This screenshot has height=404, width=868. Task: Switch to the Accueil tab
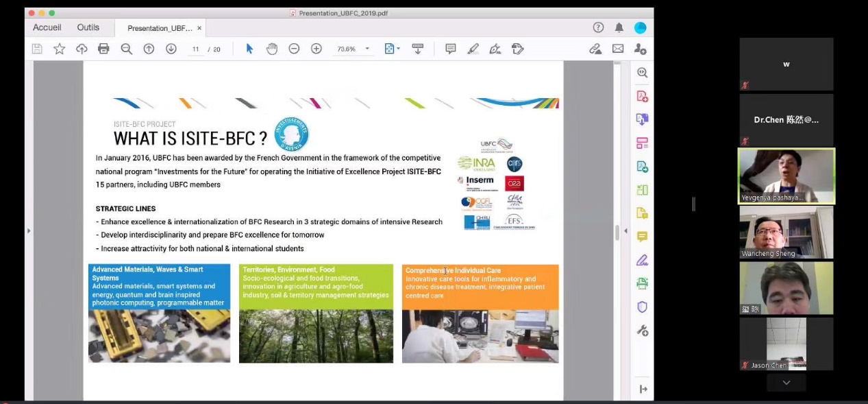(47, 28)
